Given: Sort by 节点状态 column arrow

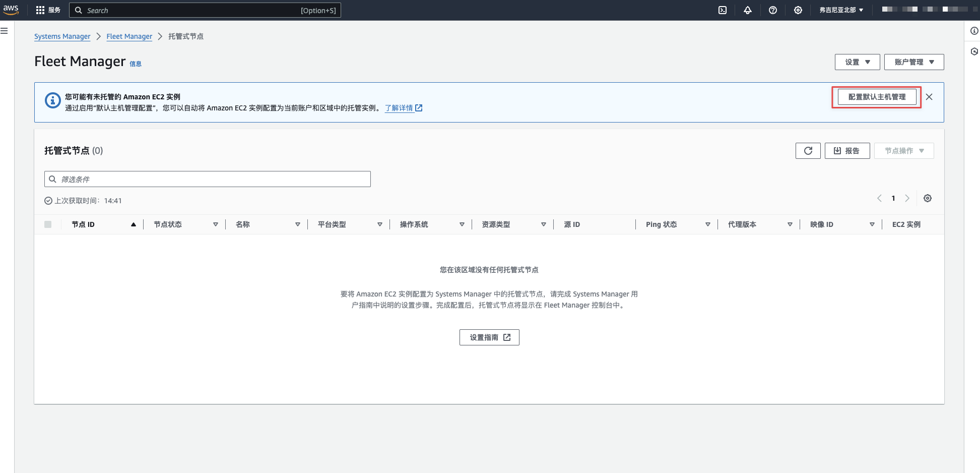Looking at the screenshot, I should 216,224.
